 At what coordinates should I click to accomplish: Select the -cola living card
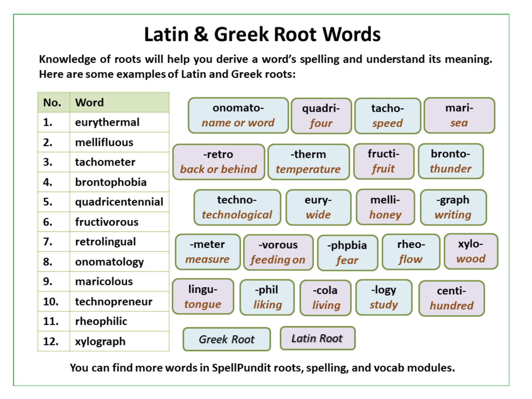coord(325,298)
